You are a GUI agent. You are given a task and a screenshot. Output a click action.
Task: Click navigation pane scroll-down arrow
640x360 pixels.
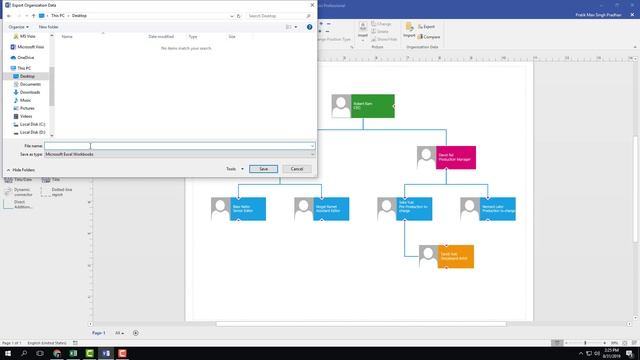(51, 135)
